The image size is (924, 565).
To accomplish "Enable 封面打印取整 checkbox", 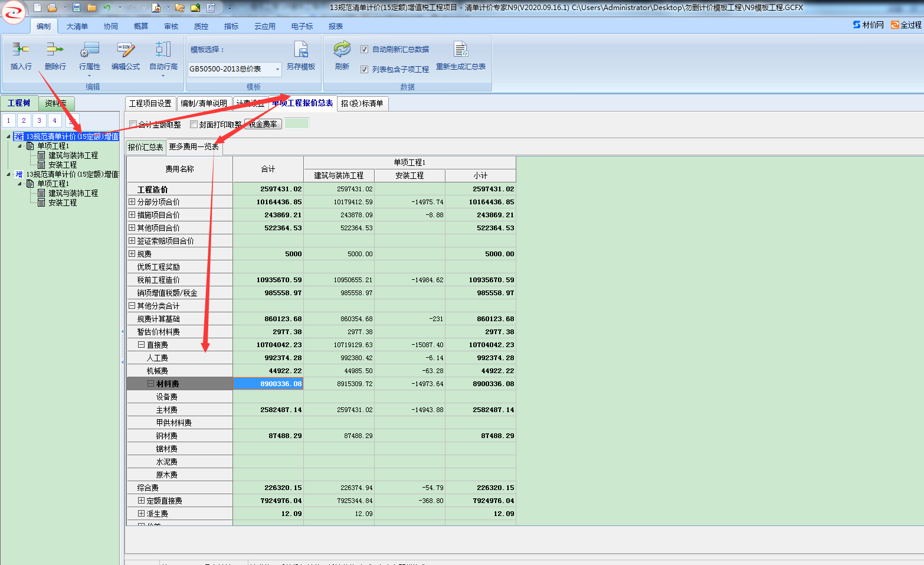I will [194, 125].
